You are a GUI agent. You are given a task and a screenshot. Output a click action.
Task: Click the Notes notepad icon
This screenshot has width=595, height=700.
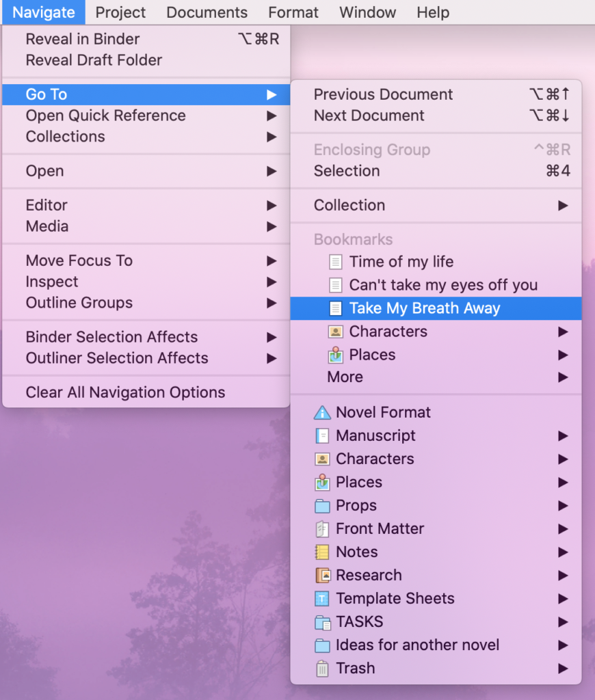pos(321,552)
